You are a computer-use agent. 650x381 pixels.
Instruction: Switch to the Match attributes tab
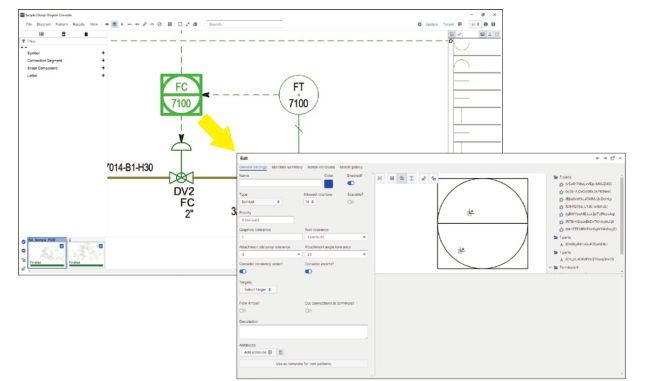[321, 167]
